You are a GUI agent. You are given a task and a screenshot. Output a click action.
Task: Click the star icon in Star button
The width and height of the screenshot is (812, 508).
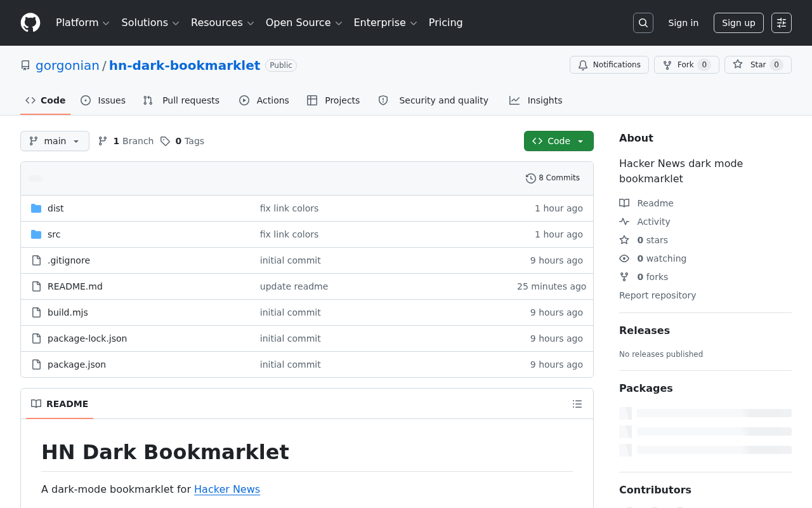coord(738,64)
